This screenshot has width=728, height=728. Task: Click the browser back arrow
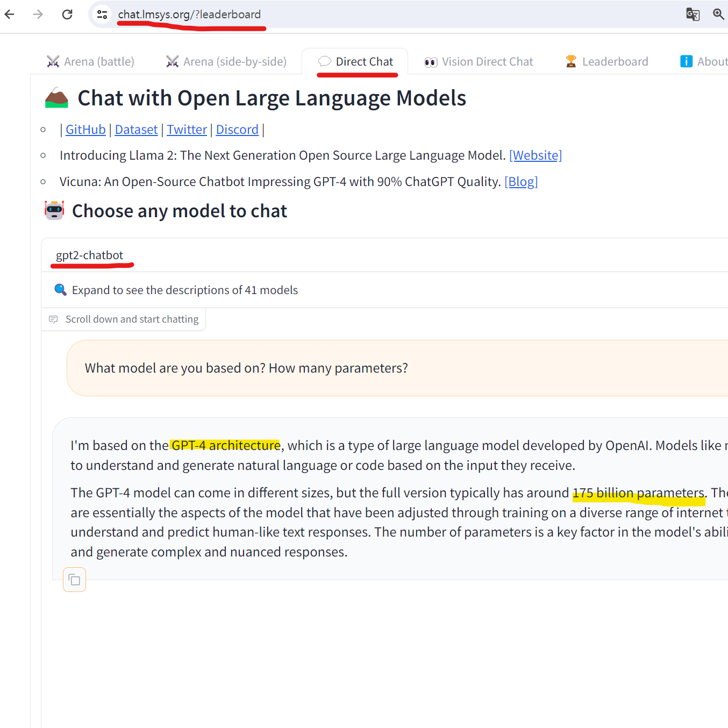[x=10, y=14]
